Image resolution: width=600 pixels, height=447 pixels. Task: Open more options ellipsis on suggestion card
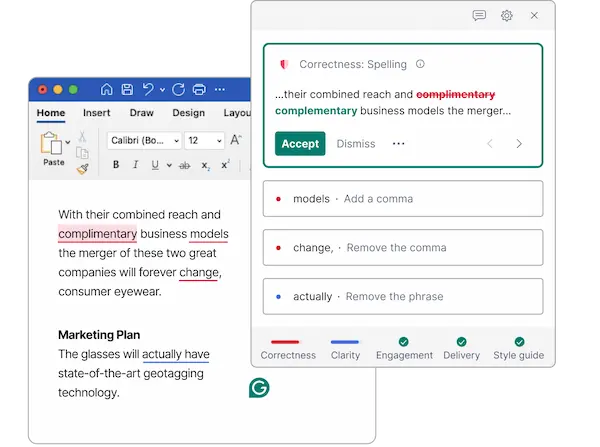tap(398, 144)
